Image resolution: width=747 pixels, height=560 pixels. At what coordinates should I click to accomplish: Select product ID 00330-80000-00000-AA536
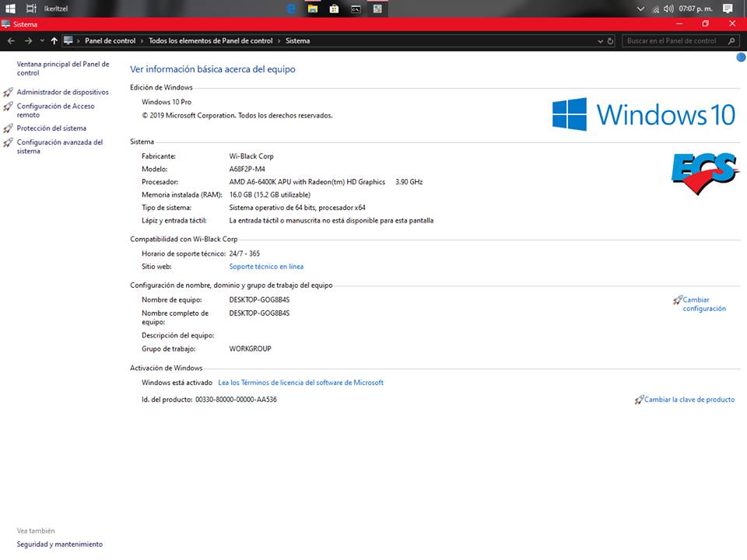(x=236, y=400)
